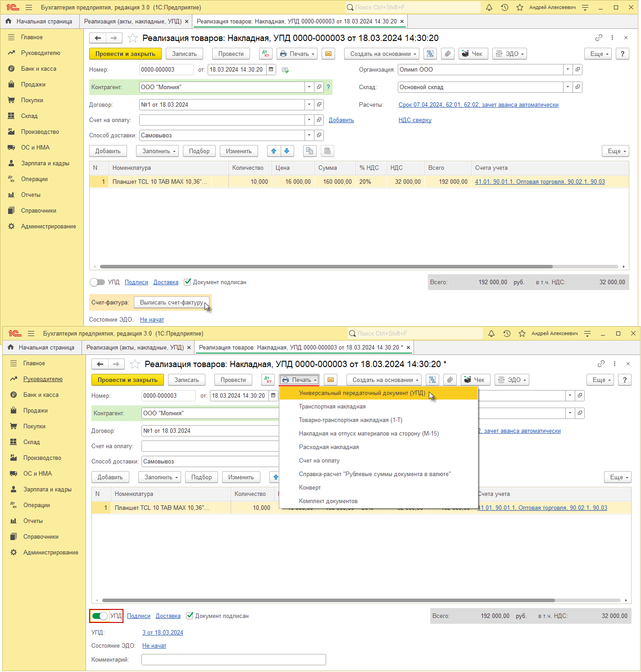The height and width of the screenshot is (672, 641).
Task: Click Записать button in bottom window
Action: [x=186, y=380]
